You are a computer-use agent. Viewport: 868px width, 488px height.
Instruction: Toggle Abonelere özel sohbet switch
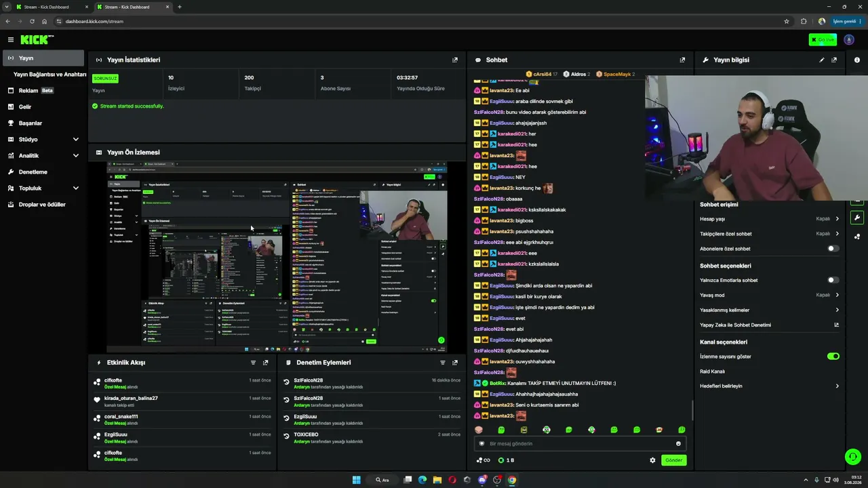[x=833, y=249]
